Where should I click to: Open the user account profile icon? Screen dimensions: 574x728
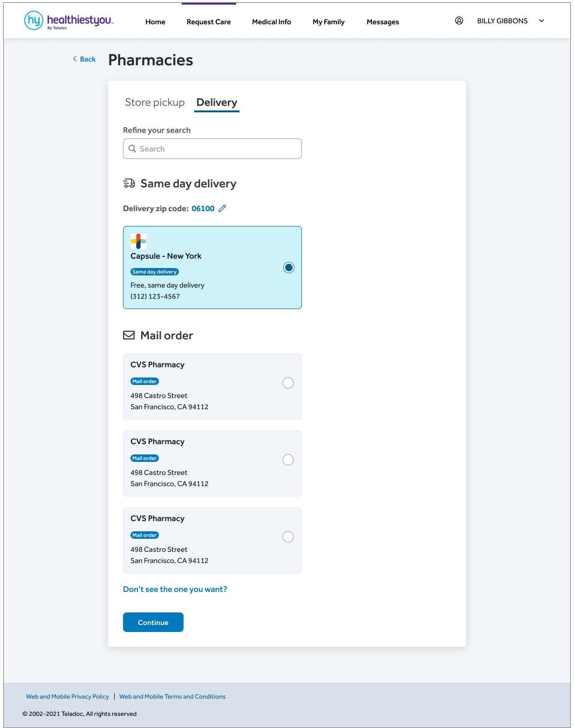pyautogui.click(x=459, y=21)
